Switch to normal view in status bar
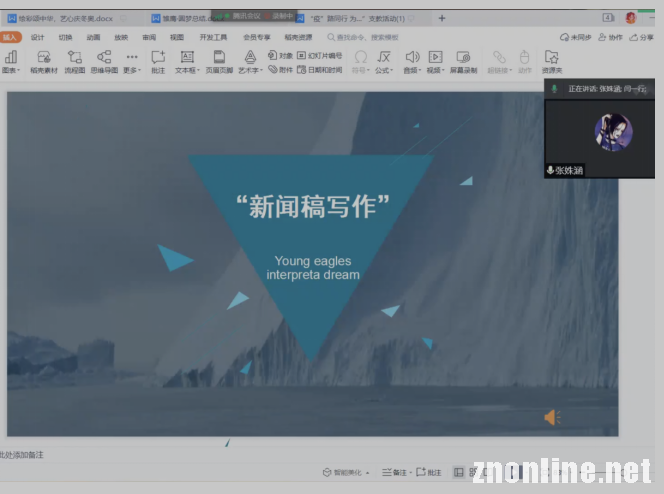664x494 pixels. pos(458,472)
